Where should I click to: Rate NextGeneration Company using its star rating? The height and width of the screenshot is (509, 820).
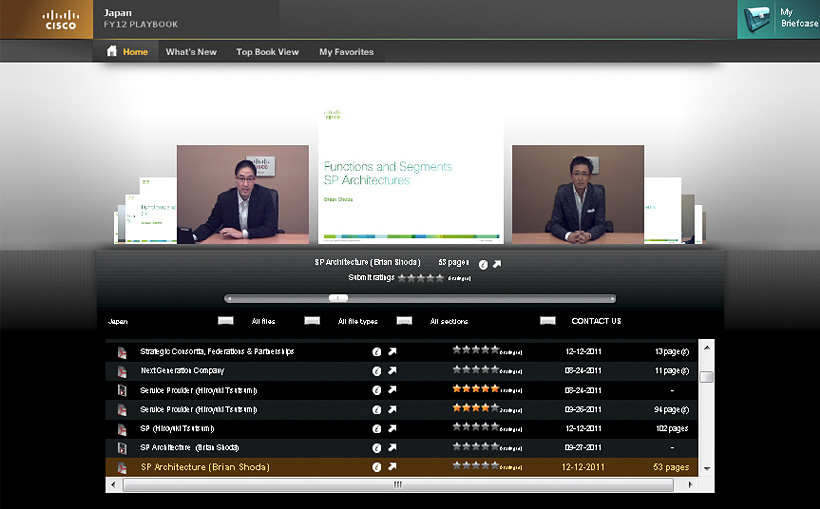[475, 370]
